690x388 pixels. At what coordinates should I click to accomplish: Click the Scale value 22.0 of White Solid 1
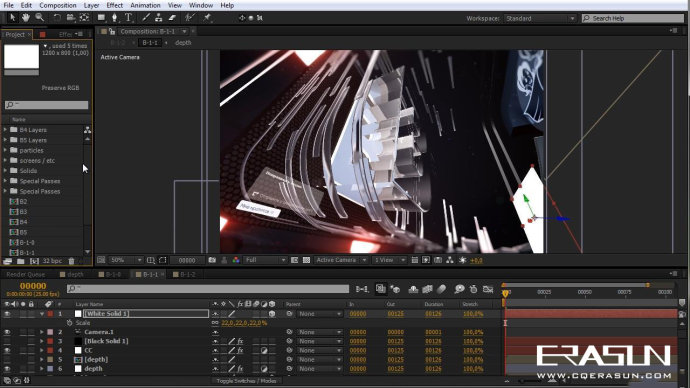(x=244, y=323)
